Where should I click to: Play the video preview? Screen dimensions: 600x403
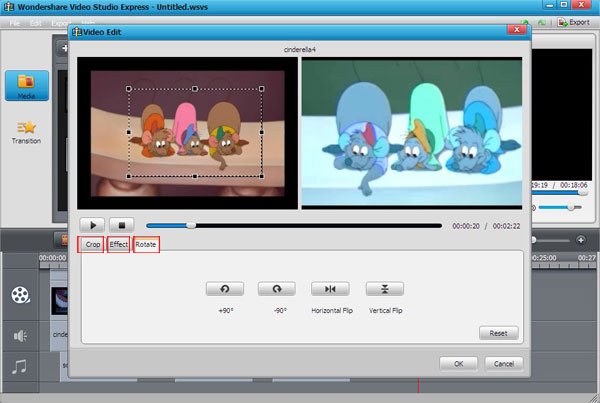coord(93,225)
